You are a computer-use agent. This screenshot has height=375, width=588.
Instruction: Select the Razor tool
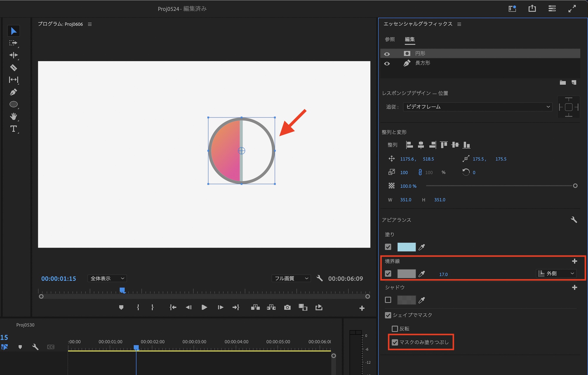click(14, 68)
